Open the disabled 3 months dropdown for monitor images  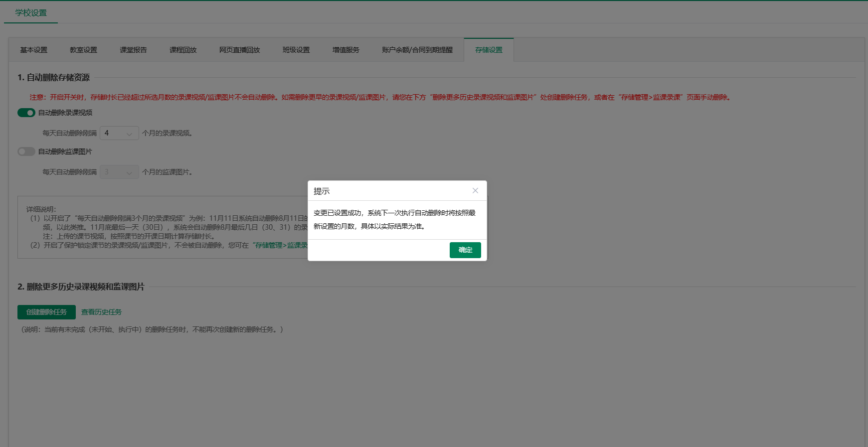(x=119, y=172)
